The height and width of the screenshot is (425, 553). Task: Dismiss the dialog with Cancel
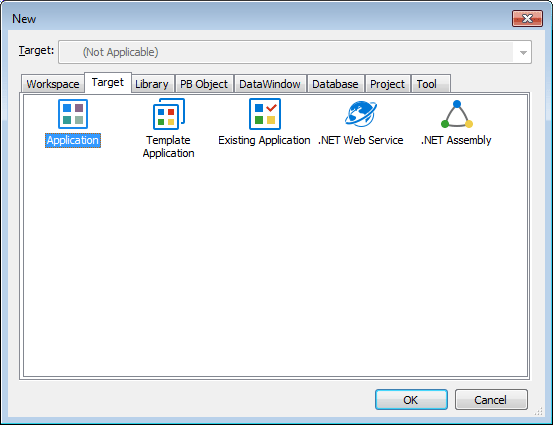coord(491,400)
